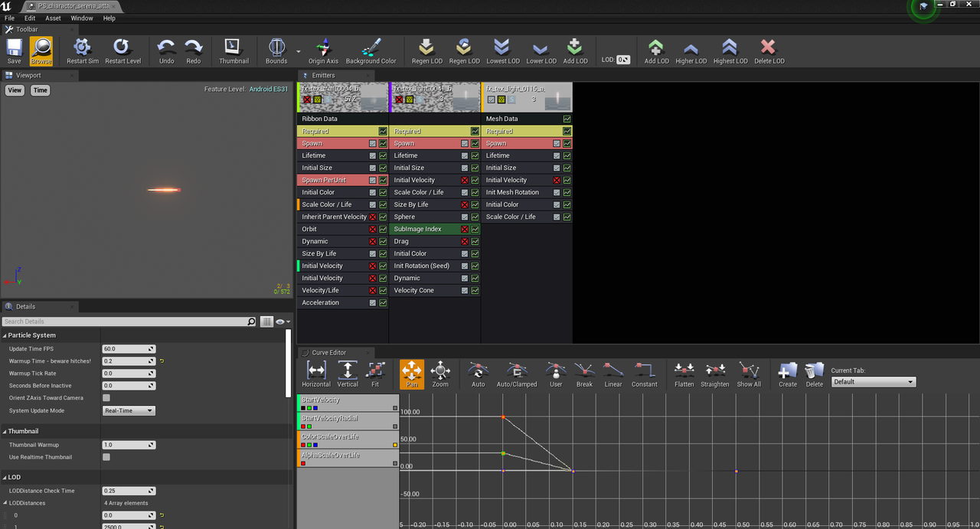Collapse the LODDistances array

coord(6,502)
